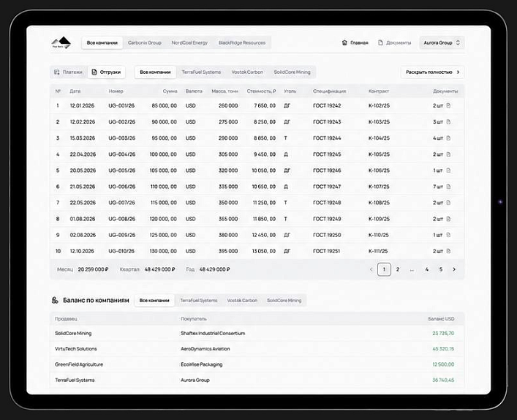Click buyer AeroDynamics Aviation
The height and width of the screenshot is (420, 517).
click(205, 349)
